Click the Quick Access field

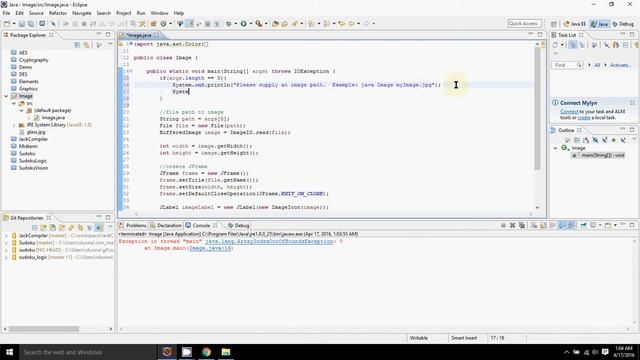pyautogui.click(x=524, y=24)
